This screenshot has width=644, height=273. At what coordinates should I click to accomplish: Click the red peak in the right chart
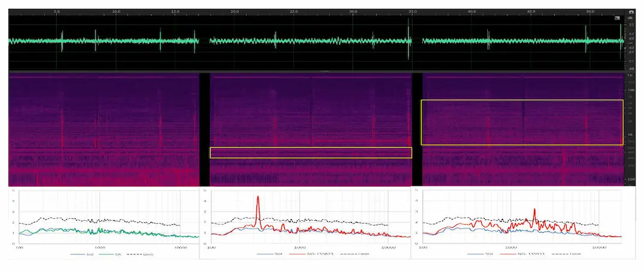tap(535, 212)
